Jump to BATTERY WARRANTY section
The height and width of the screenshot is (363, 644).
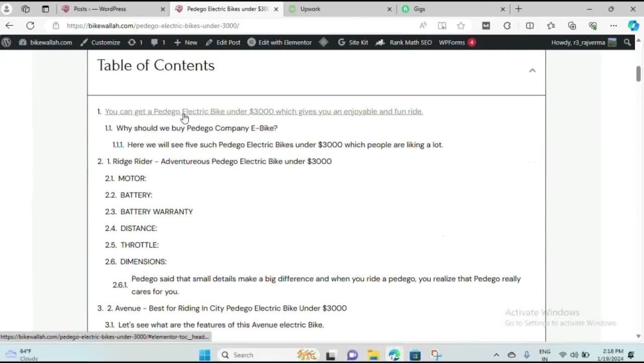(156, 211)
